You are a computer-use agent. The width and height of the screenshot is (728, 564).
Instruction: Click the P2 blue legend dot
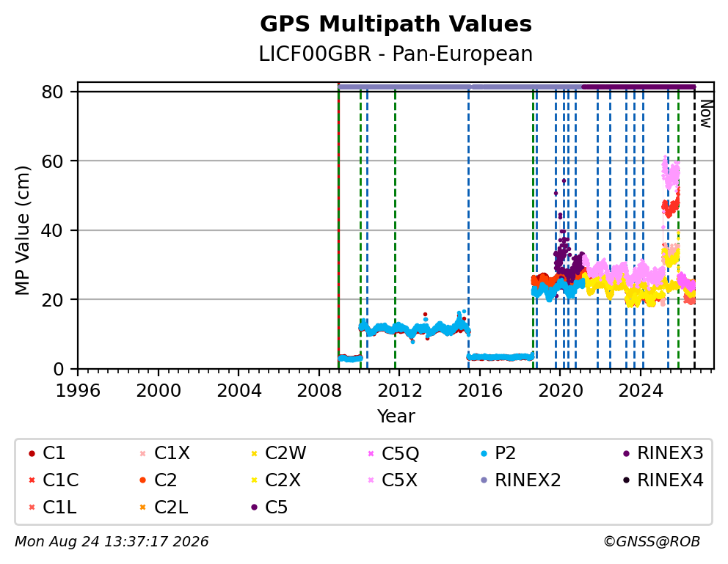click(484, 453)
